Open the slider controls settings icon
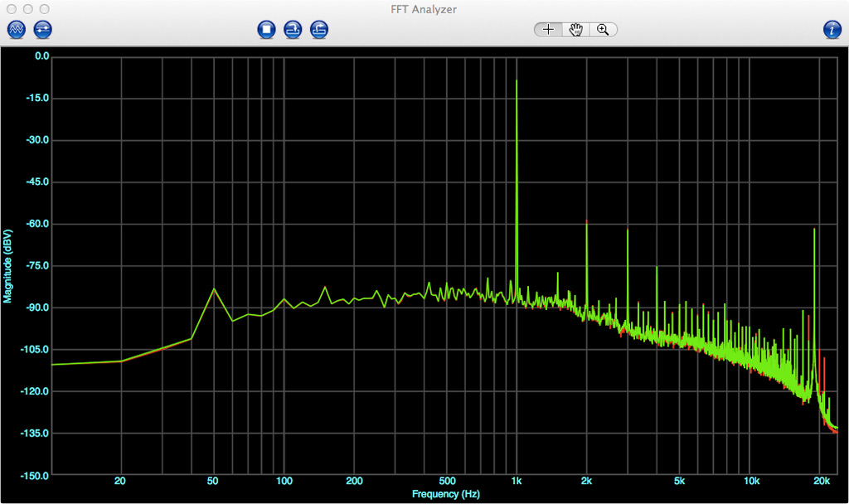849x504 pixels. pyautogui.click(x=42, y=30)
